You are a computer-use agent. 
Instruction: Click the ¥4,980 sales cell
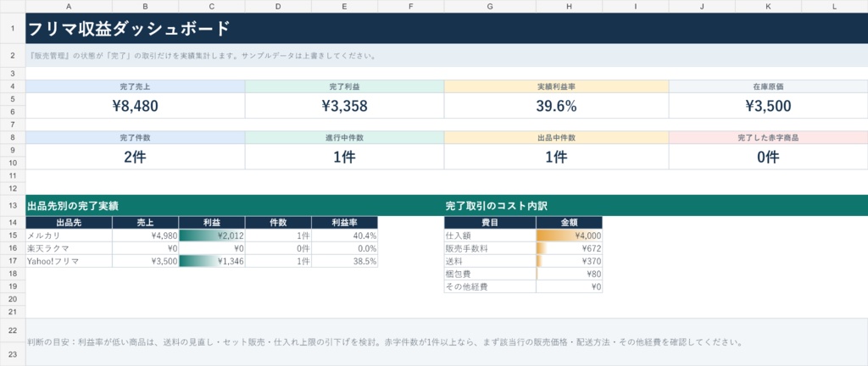[145, 236]
